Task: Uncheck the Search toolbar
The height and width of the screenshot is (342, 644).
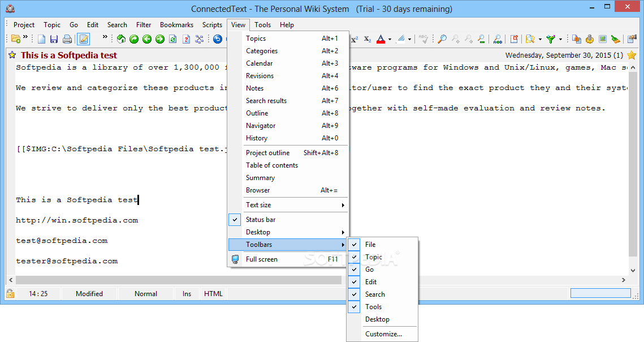Action: point(382,294)
